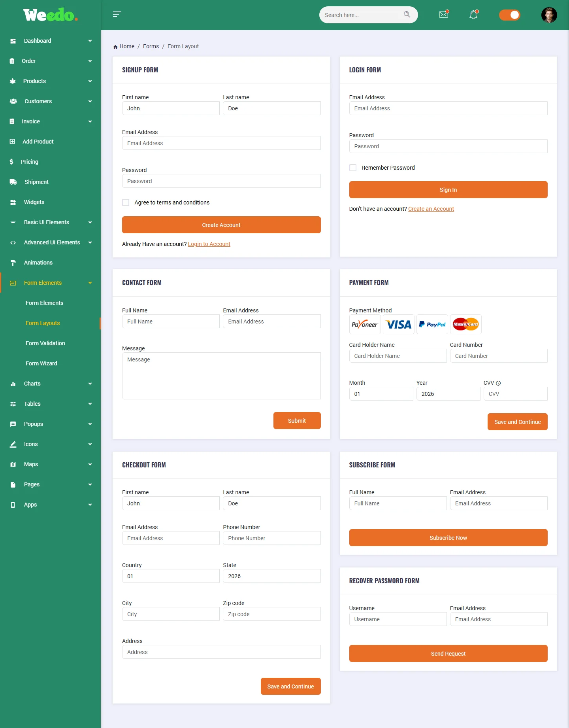Click the Pricing dollar icon
The width and height of the screenshot is (569, 728).
point(11,162)
